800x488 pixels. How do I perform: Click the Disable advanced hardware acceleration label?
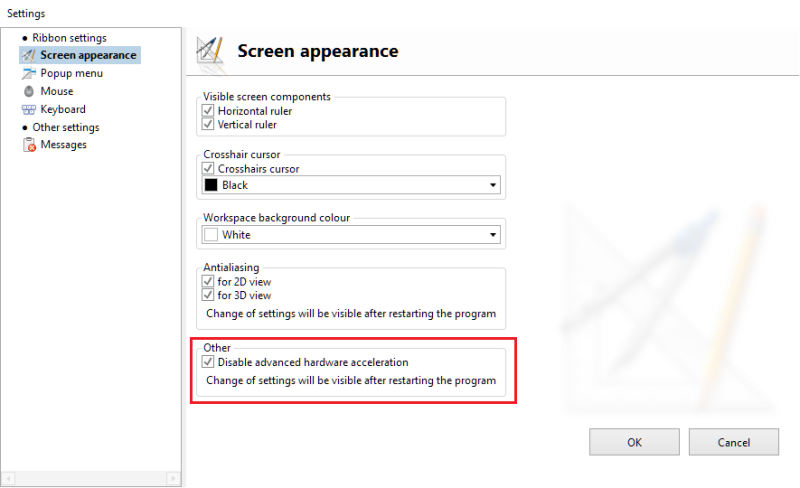(x=313, y=362)
